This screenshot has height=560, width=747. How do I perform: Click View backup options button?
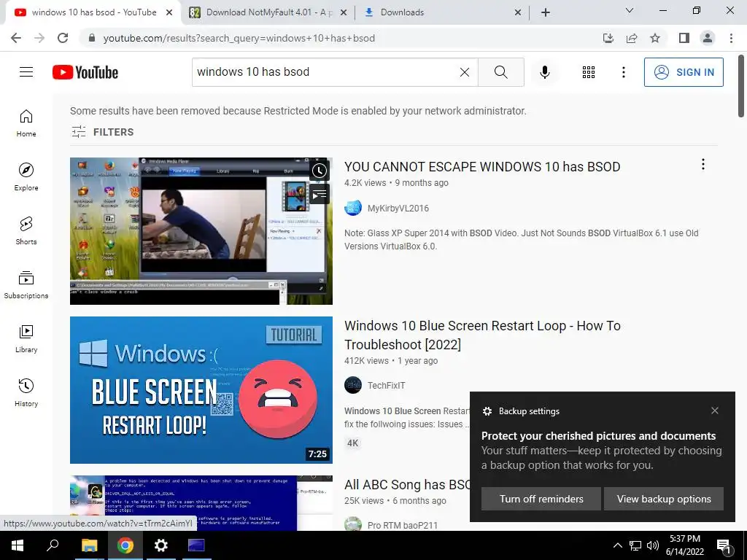pos(664,499)
